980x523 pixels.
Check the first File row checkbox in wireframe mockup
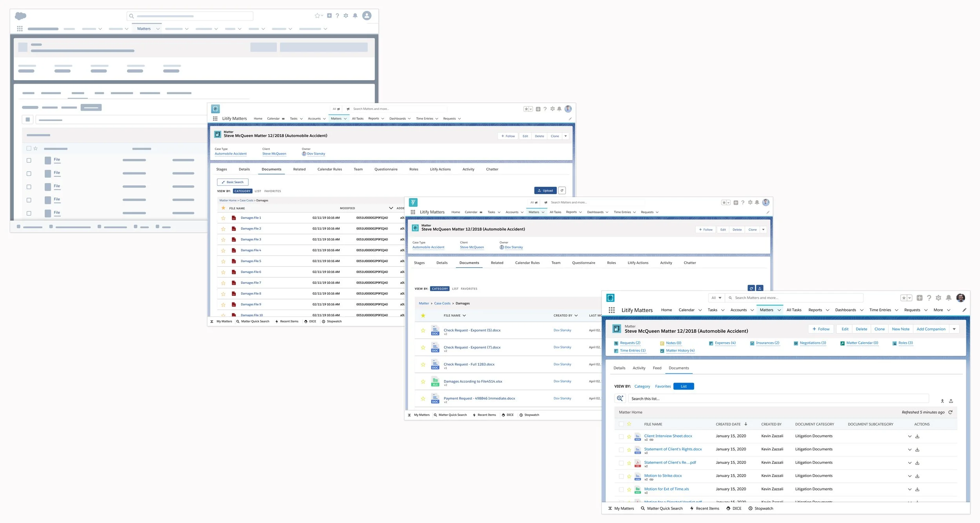click(29, 160)
